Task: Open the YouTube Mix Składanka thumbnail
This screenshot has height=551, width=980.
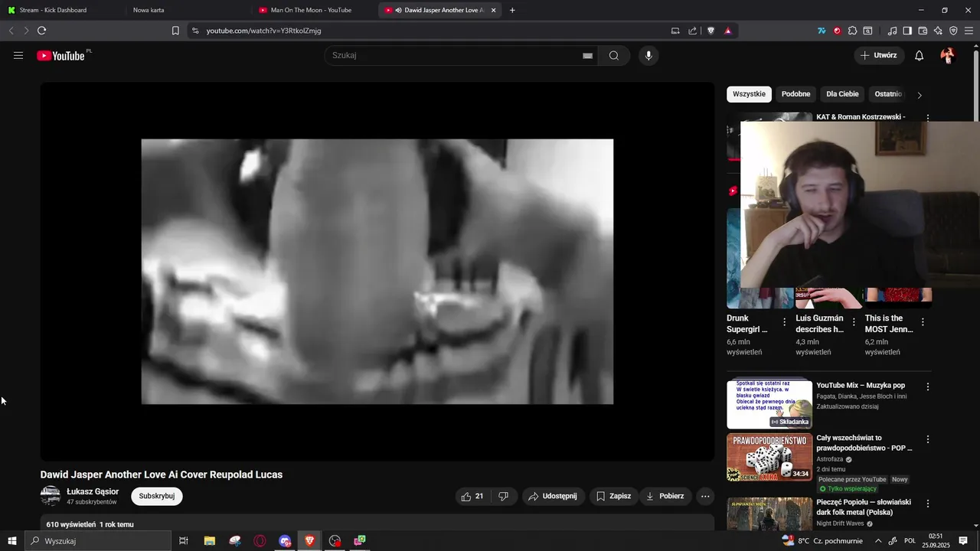Action: (769, 403)
